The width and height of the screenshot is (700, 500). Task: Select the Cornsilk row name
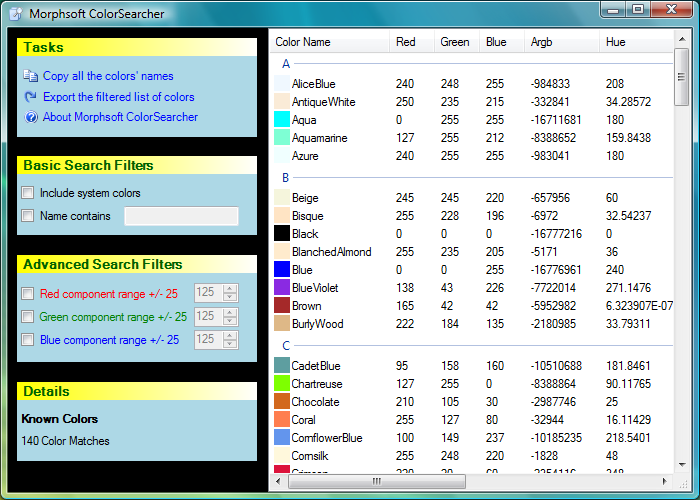[x=309, y=456]
